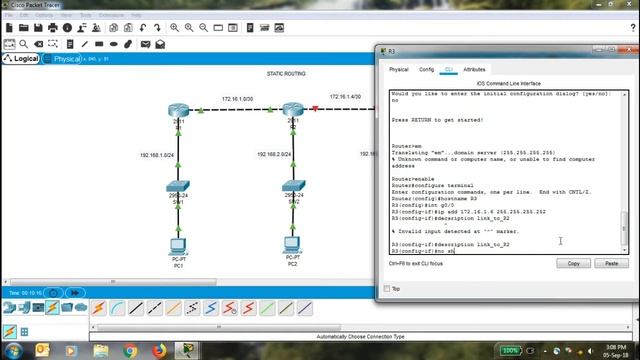Select the Network Devices category icon
This screenshot has width=640, height=360.
click(x=9, y=307)
